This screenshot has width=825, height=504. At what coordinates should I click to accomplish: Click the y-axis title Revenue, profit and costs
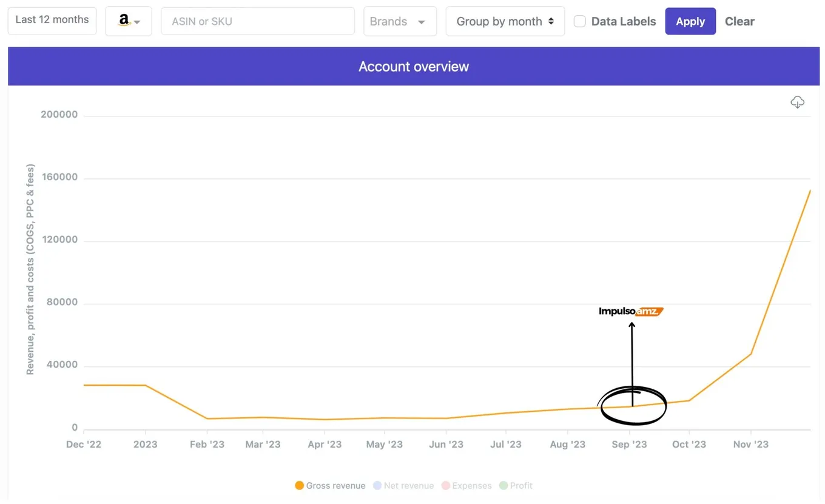(30, 269)
